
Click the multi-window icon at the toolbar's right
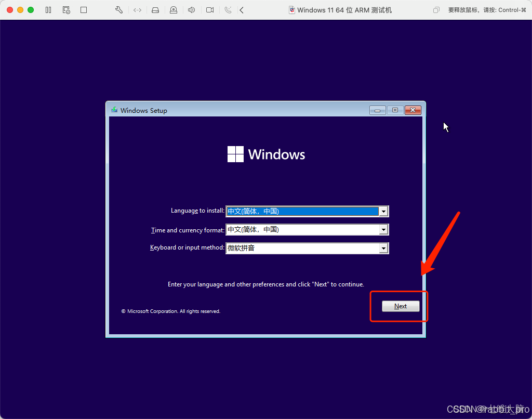436,10
